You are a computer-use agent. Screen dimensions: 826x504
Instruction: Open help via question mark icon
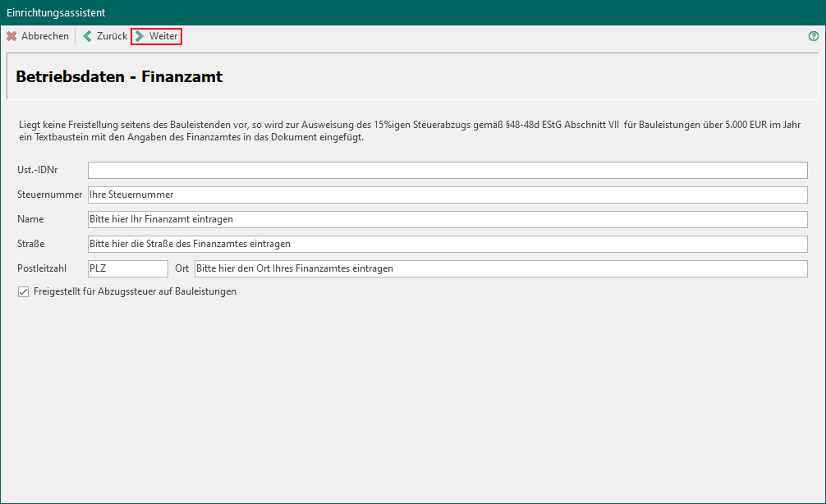(814, 36)
